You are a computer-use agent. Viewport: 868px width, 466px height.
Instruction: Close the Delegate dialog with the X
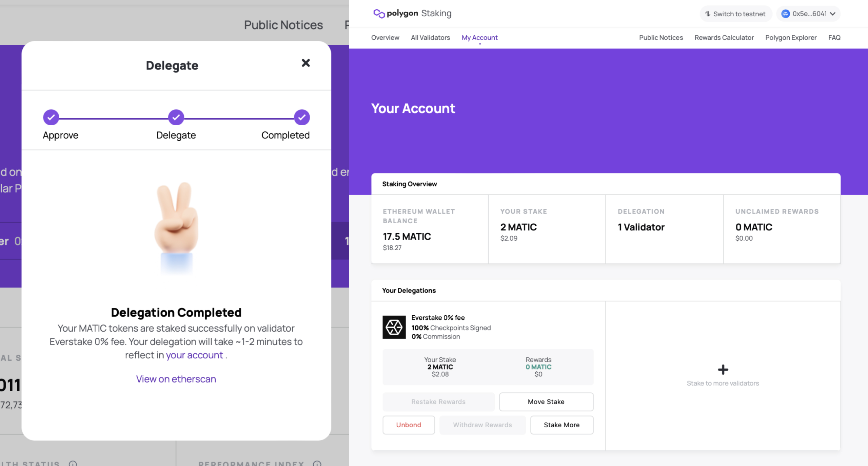[x=305, y=63]
